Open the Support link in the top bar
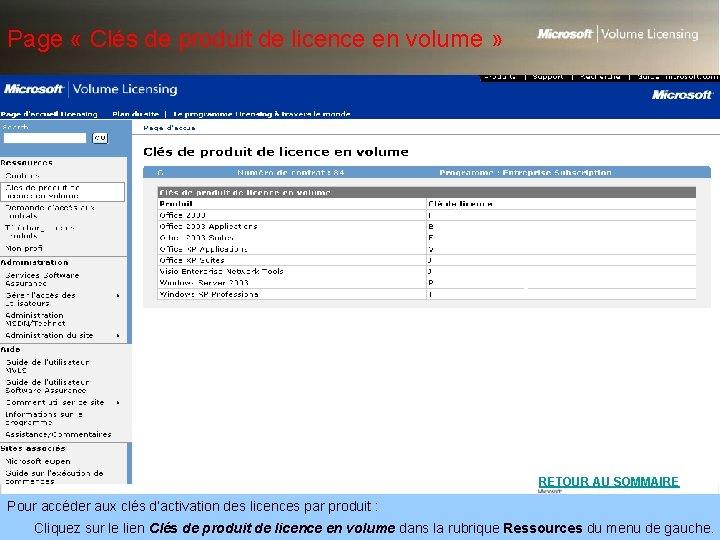Screen dimensions: 720x540 pyautogui.click(x=548, y=77)
